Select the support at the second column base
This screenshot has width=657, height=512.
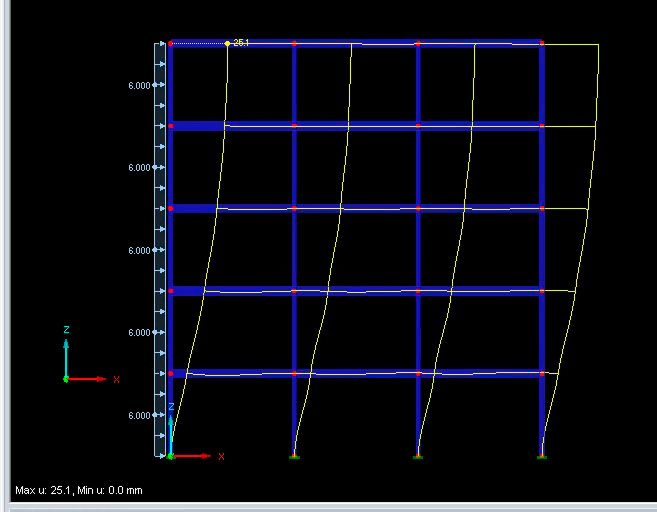(x=294, y=456)
